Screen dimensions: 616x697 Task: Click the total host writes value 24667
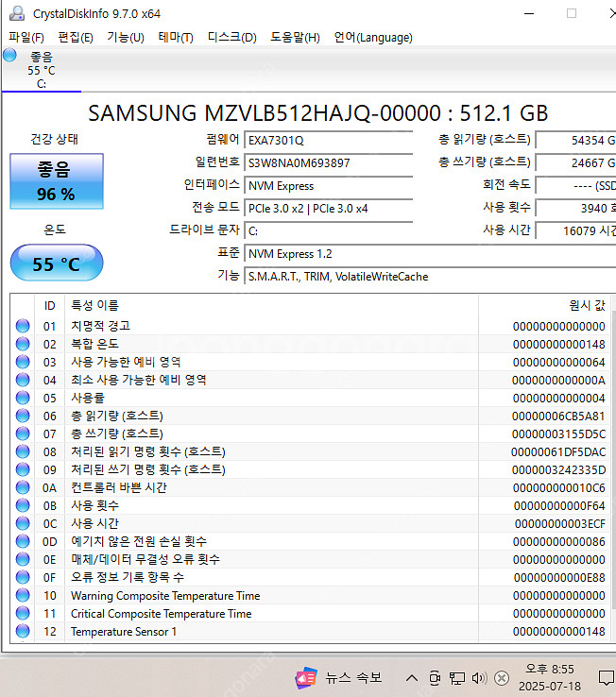[575, 163]
